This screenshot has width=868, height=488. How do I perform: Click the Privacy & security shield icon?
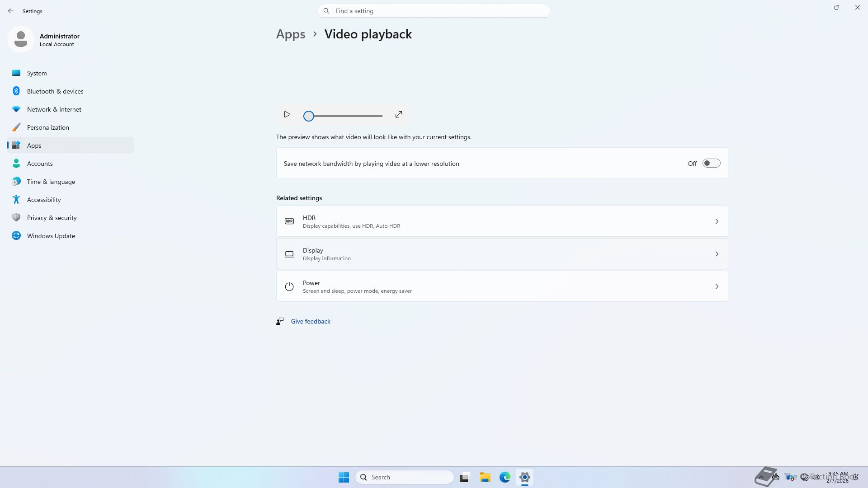16,218
